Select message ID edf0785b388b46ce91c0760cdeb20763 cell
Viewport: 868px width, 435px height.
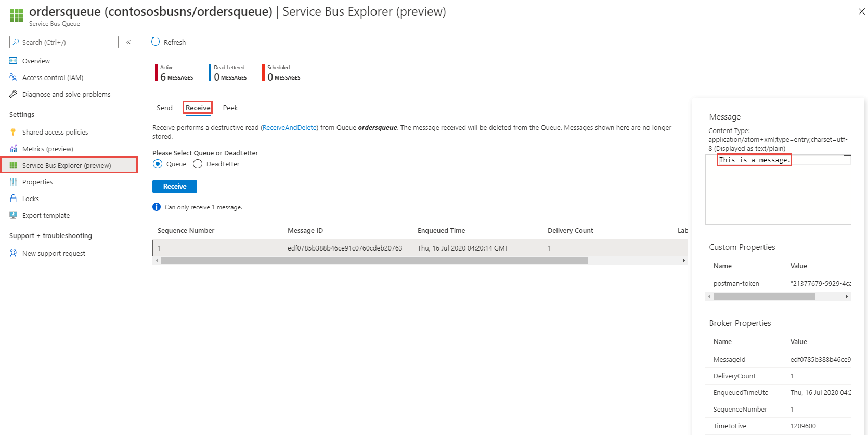point(345,248)
